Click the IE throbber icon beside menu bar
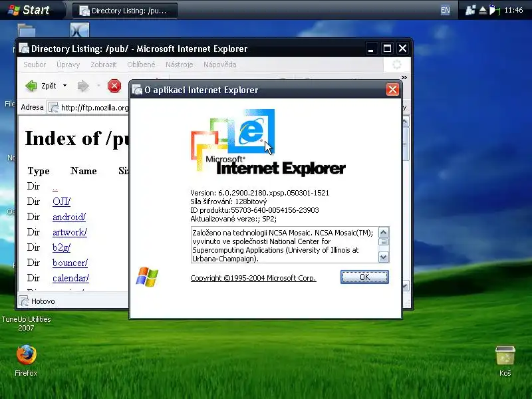The image size is (532, 399). pyautogui.click(x=396, y=65)
